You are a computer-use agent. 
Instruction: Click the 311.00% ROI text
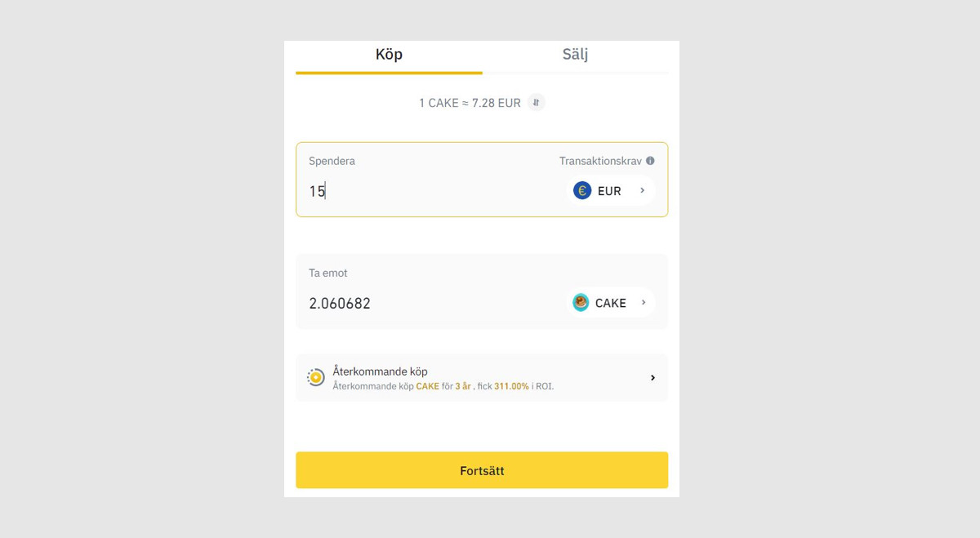pyautogui.click(x=511, y=386)
